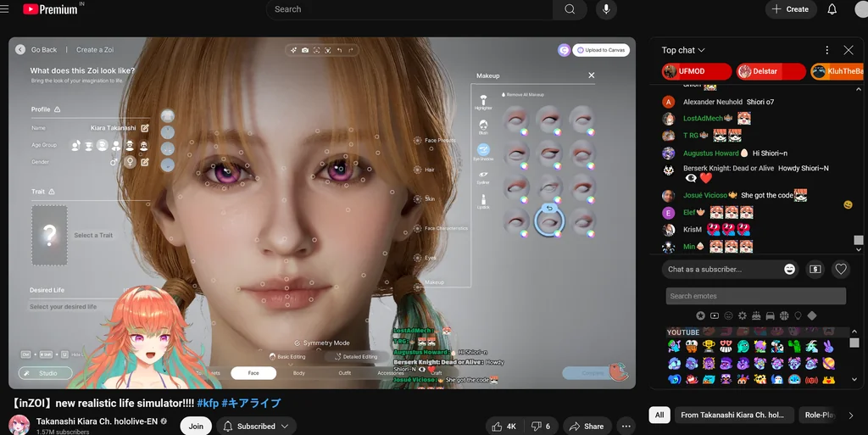
Task: Reset the selected eye shadow with the undo badge
Action: (x=549, y=208)
